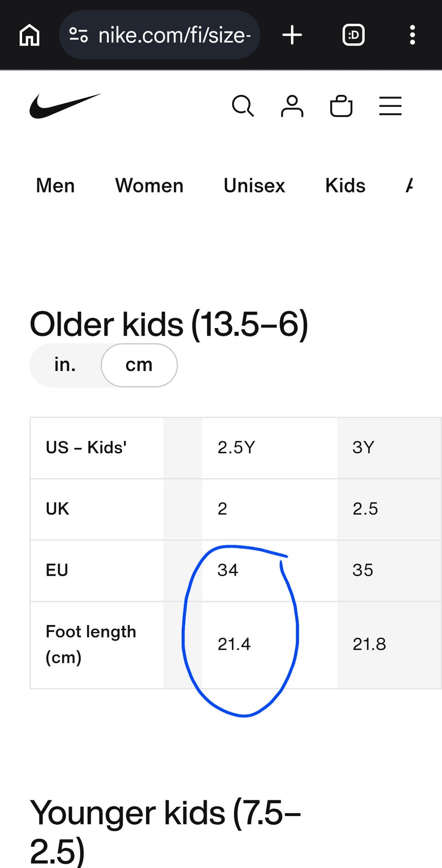Select the Women size tab

click(x=149, y=185)
